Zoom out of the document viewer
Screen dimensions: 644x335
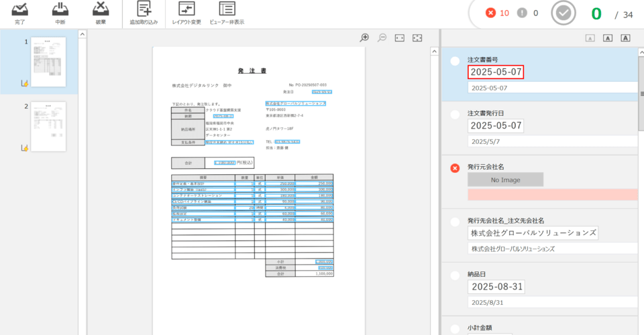382,38
